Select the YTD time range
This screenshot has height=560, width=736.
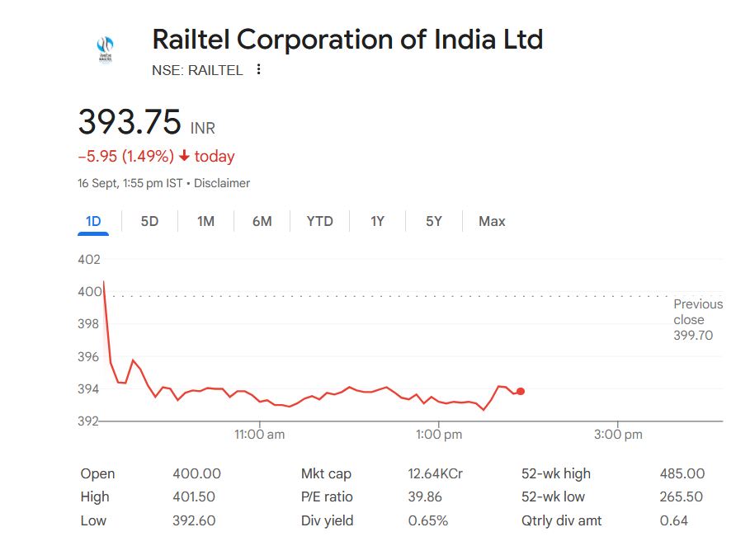319,221
